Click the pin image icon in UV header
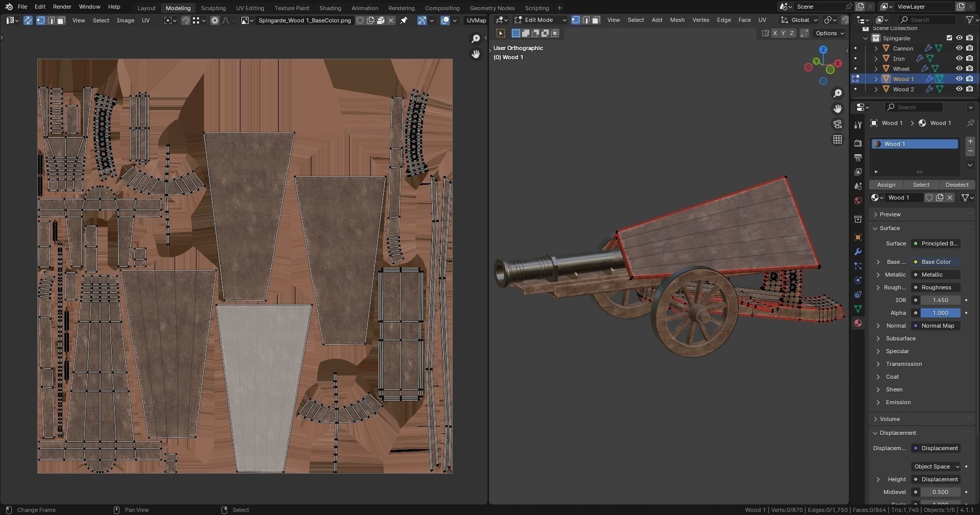 coord(404,20)
